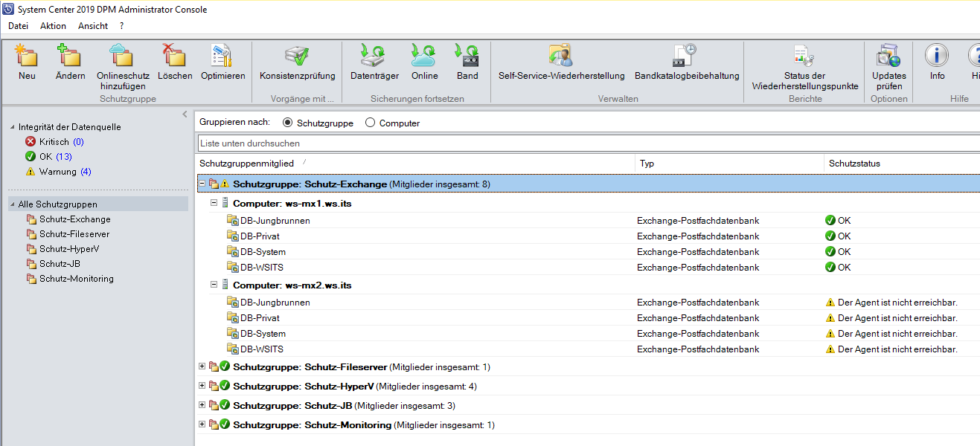
Task: Click the Optimieren toolbar icon
Action: 222,56
